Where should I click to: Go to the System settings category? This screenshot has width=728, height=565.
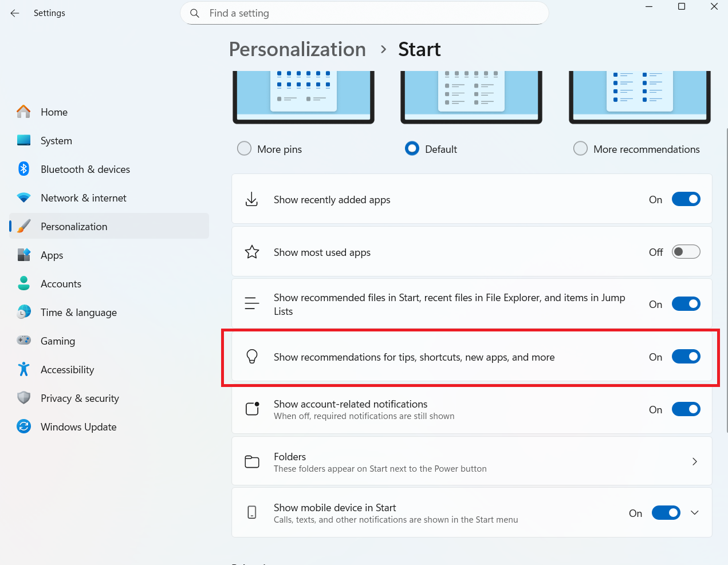pyautogui.click(x=56, y=141)
